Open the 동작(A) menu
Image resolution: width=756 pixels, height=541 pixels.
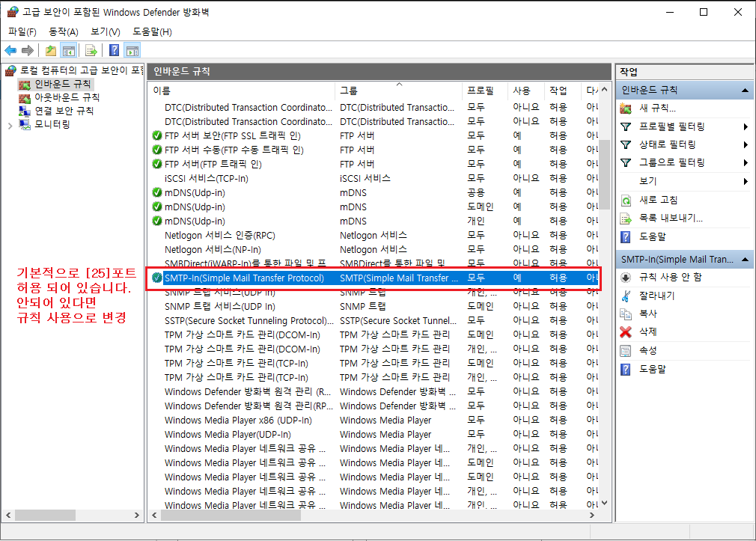point(63,32)
